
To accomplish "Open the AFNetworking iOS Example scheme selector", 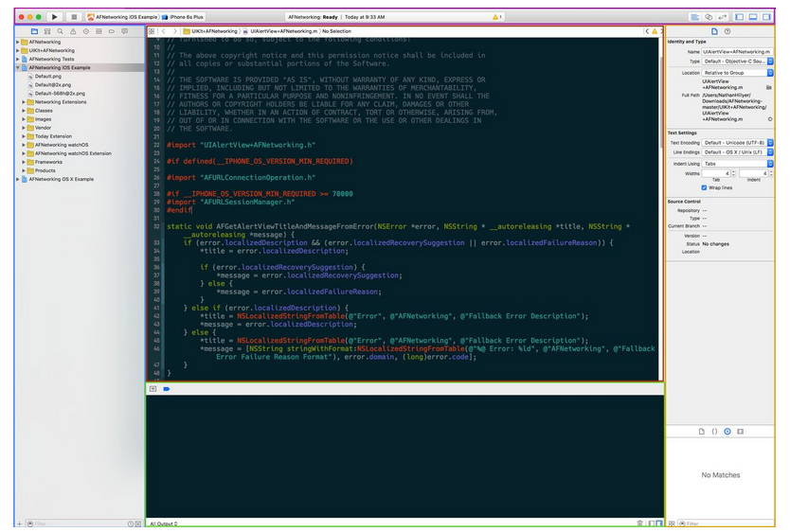I will coord(122,17).
